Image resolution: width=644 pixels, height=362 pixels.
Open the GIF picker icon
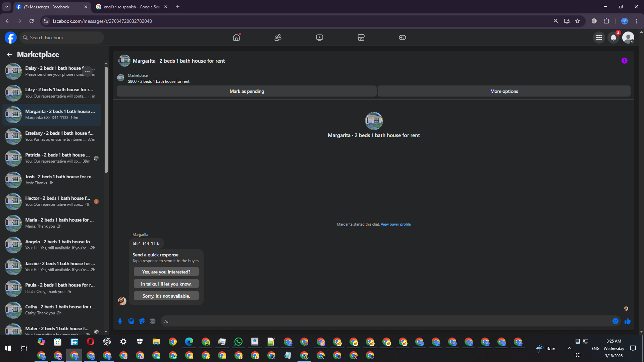(x=153, y=321)
